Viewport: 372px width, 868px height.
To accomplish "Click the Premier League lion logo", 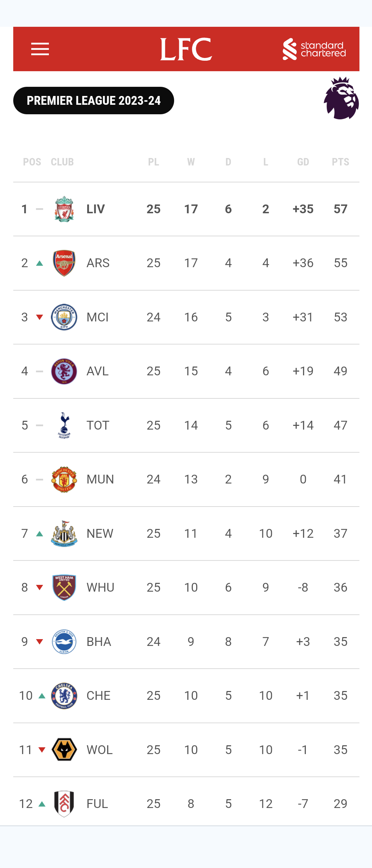I will (341, 98).
